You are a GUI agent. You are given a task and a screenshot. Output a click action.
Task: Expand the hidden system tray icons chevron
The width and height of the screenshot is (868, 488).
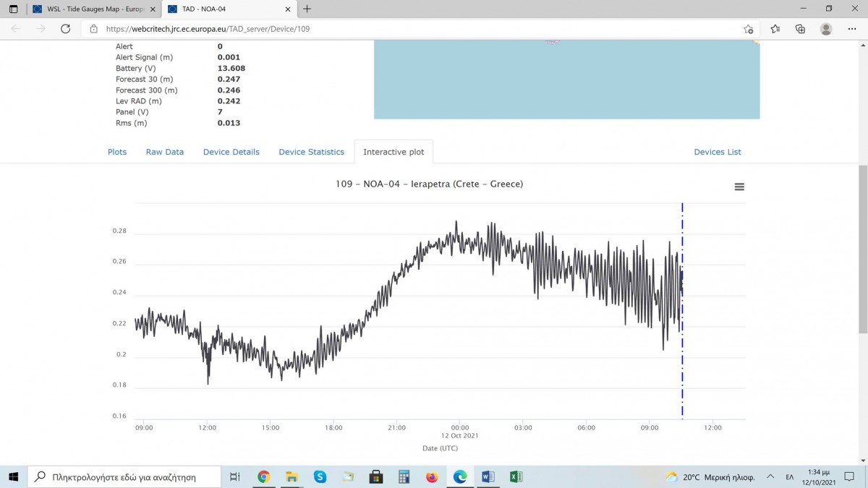point(770,477)
